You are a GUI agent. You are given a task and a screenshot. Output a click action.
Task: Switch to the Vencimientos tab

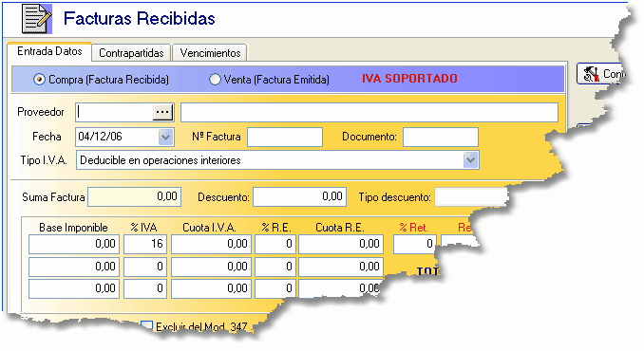[x=210, y=53]
